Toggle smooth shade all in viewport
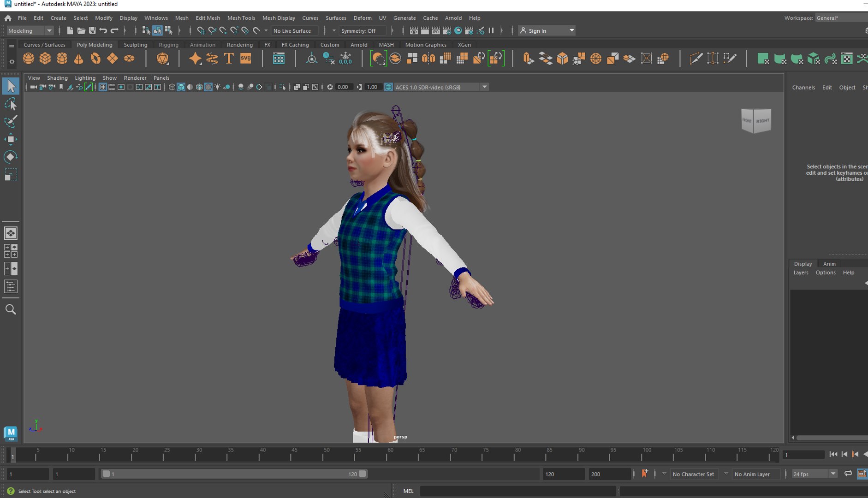This screenshot has width=868, height=498. click(x=181, y=87)
